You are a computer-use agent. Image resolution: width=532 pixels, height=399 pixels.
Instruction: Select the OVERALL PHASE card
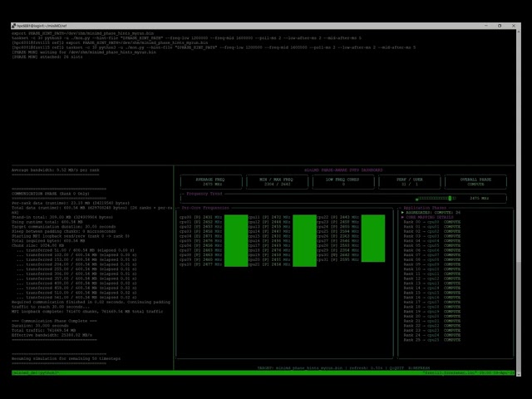pos(475,182)
